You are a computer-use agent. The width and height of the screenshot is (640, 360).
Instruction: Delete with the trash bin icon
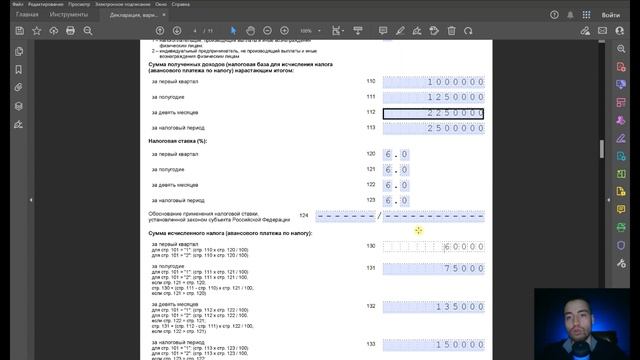451,31
